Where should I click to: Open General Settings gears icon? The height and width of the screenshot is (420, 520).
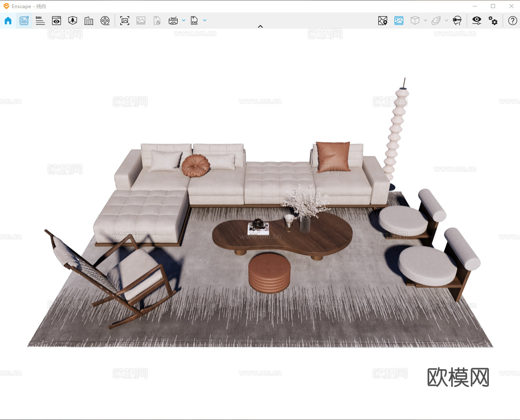493,21
